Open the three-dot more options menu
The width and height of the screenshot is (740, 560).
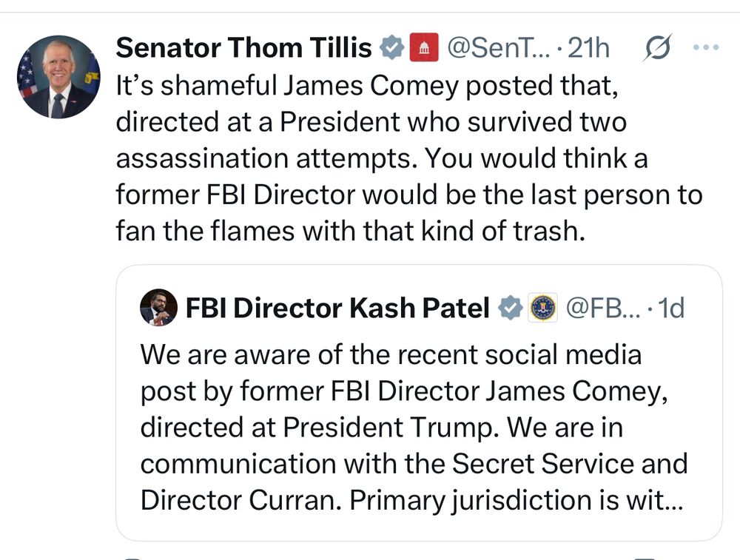(706, 47)
